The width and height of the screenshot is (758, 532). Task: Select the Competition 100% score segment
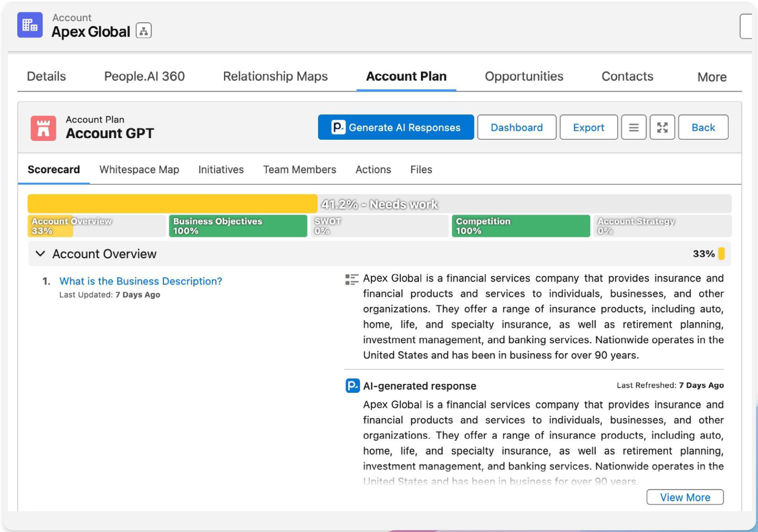[521, 226]
